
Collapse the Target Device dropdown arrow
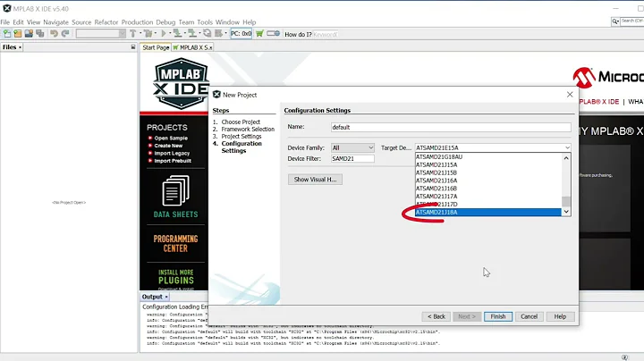pyautogui.click(x=567, y=147)
